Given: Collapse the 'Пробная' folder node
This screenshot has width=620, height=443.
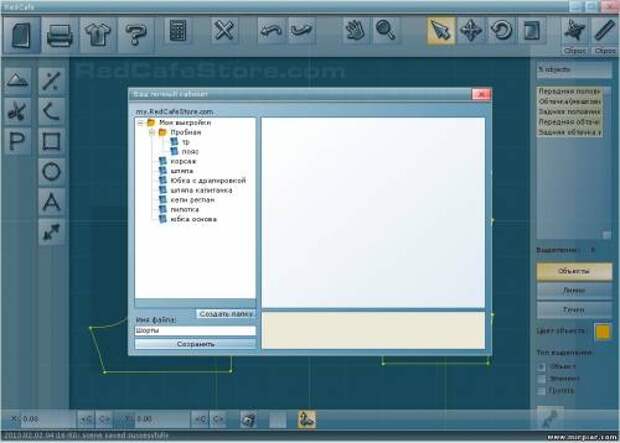Looking at the screenshot, I should 152,133.
